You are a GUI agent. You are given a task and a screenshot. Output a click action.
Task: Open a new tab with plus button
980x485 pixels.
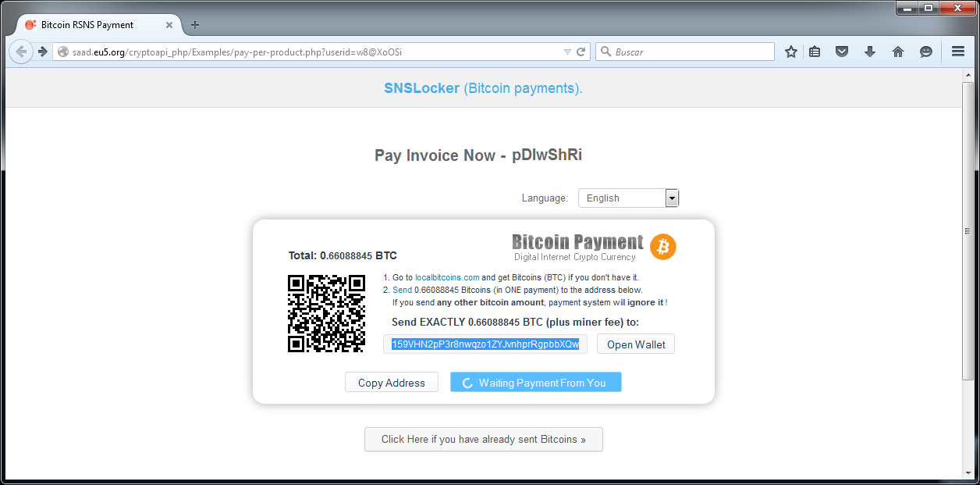click(x=195, y=24)
